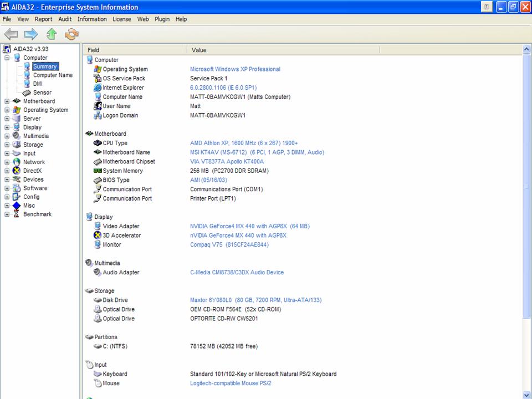532x399 pixels.
Task: Select Computer Name in the tree
Action: [x=53, y=75]
